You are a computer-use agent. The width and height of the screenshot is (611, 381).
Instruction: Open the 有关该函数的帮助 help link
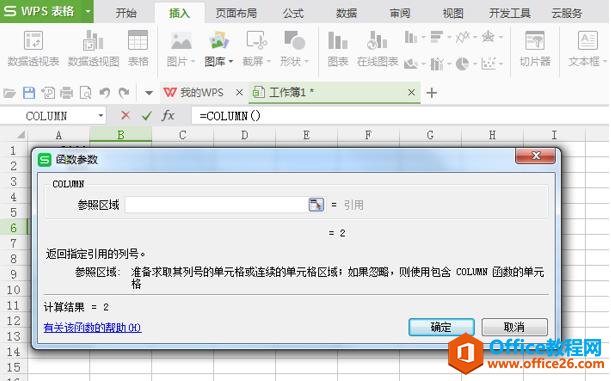(92, 328)
